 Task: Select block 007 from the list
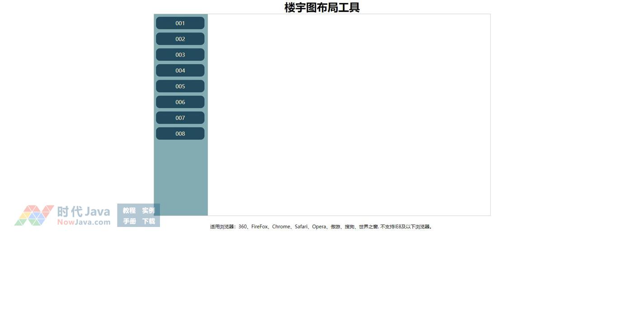tap(180, 118)
